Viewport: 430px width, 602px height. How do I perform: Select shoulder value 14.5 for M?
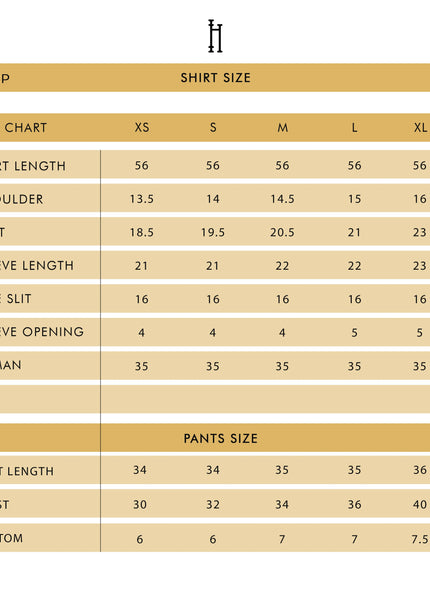(282, 199)
